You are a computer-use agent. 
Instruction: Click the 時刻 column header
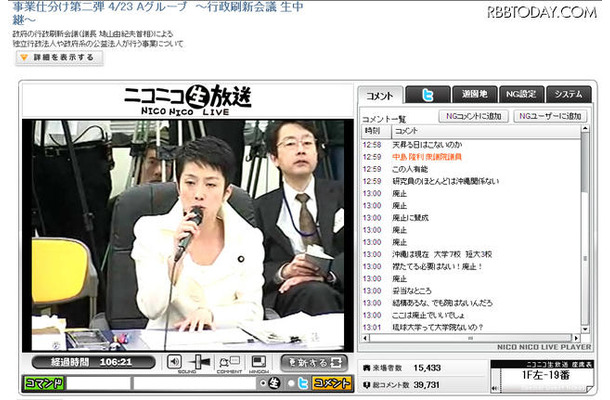(376, 131)
